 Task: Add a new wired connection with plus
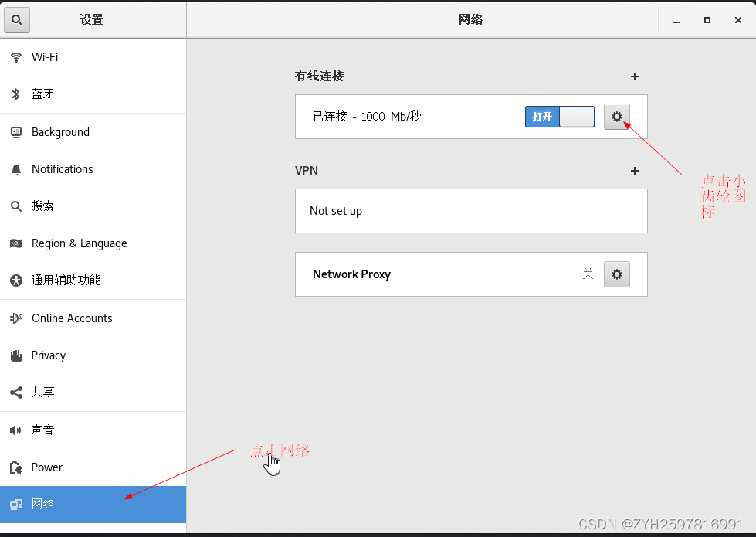pos(635,76)
